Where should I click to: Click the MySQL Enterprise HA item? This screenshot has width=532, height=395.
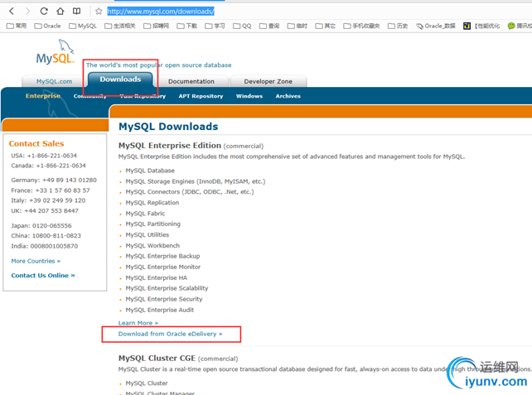pyautogui.click(x=157, y=278)
